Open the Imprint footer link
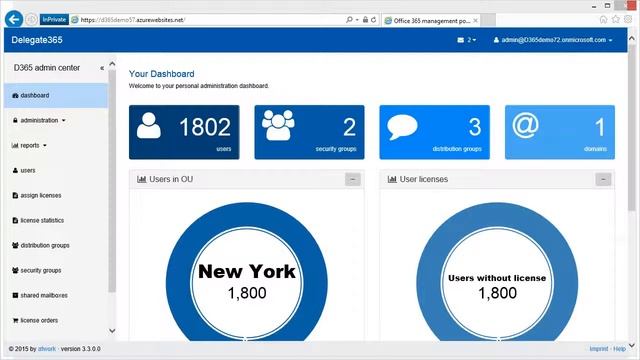Screen dimensions: 640x360 click(x=599, y=349)
